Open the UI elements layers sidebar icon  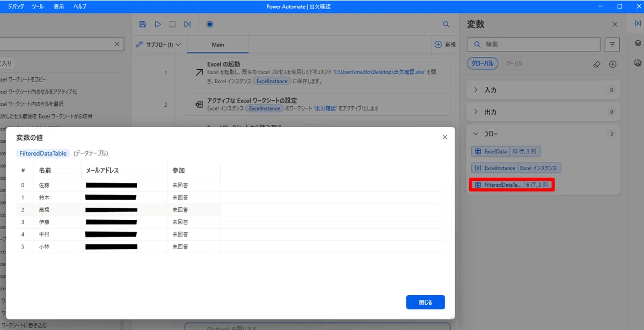(x=638, y=43)
